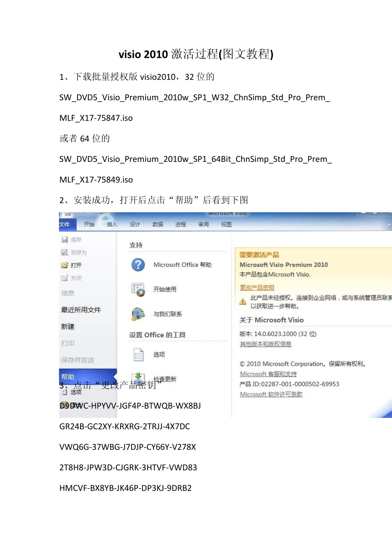392x555 pixels.
Task: Click the 选项 icon in the sidebar
Action: pos(64,392)
